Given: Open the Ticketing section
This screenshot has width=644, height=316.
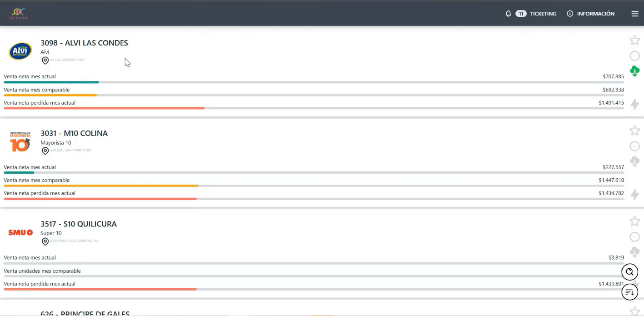Looking at the screenshot, I should [x=543, y=14].
